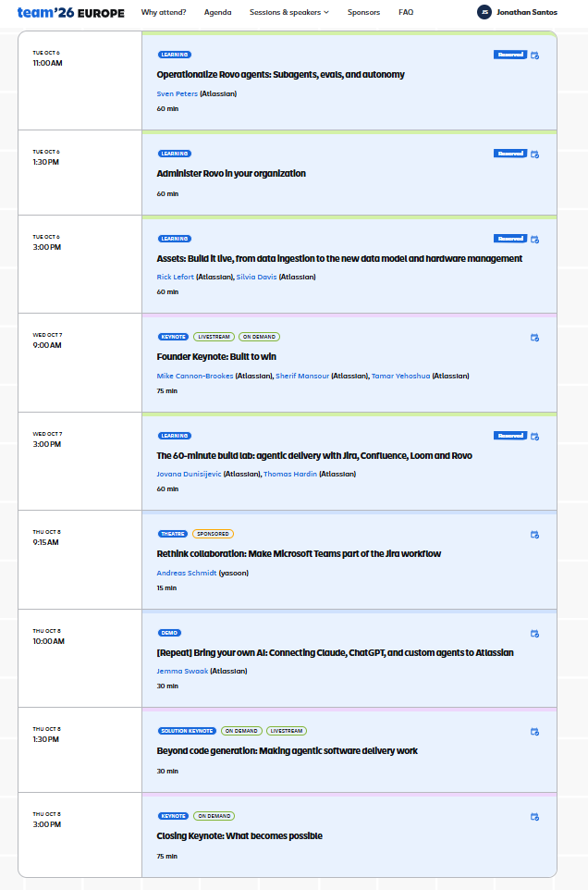Open speaker Sven Peters link

pos(178,93)
